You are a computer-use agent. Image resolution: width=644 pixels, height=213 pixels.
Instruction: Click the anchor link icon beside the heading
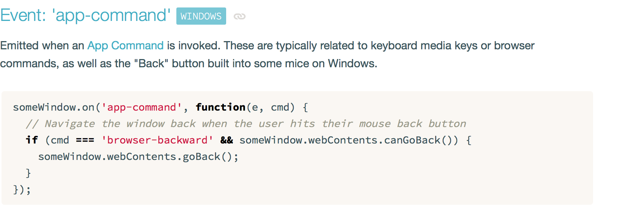[239, 16]
